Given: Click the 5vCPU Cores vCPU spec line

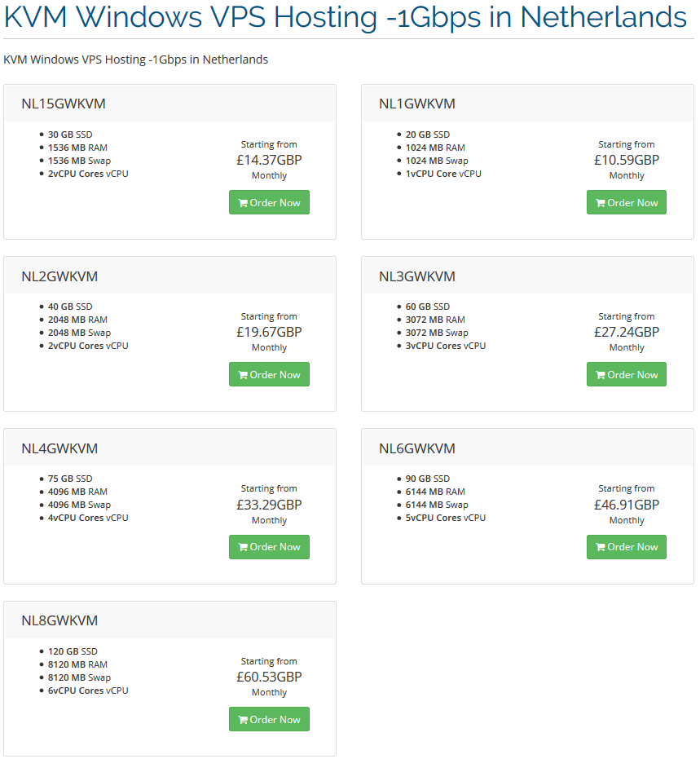Looking at the screenshot, I should (x=446, y=518).
